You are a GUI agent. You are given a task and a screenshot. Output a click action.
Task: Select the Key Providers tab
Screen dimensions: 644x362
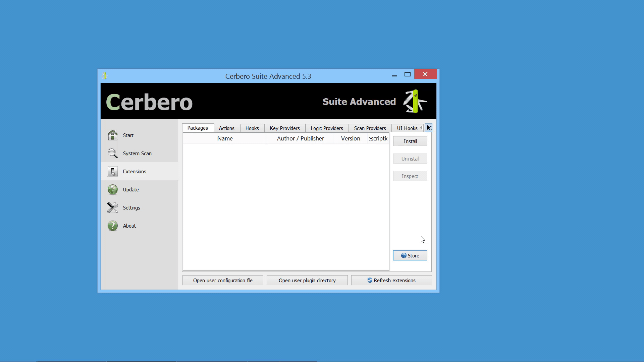(x=285, y=128)
